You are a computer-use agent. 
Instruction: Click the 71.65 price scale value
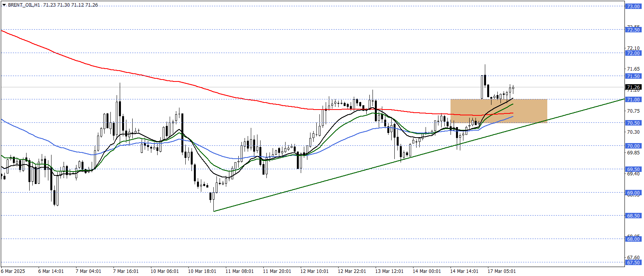[633, 69]
